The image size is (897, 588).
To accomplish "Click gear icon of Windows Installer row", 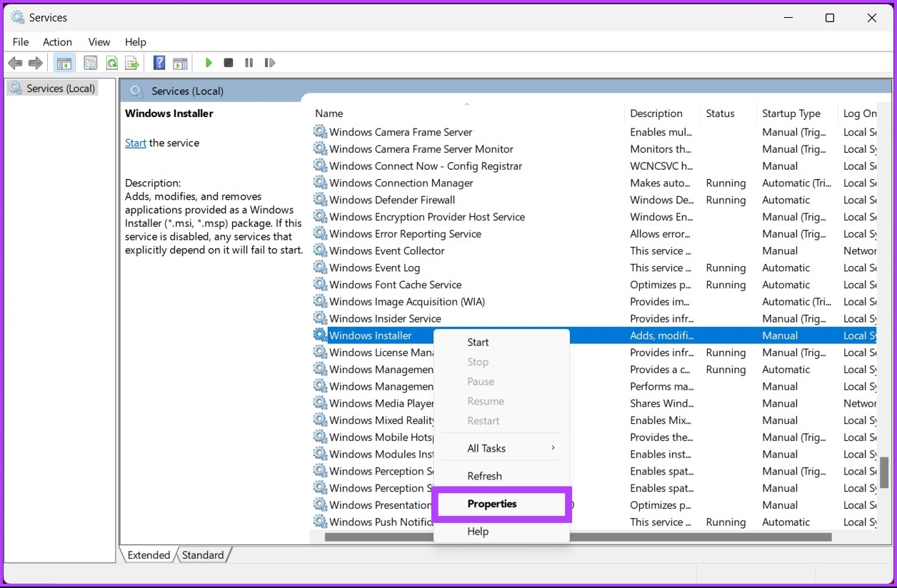I will pos(320,335).
